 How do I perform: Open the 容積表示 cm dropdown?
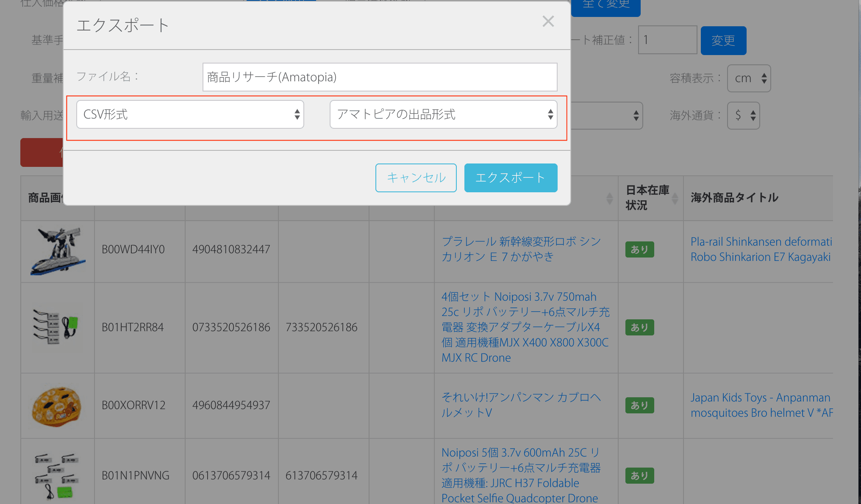(x=749, y=78)
